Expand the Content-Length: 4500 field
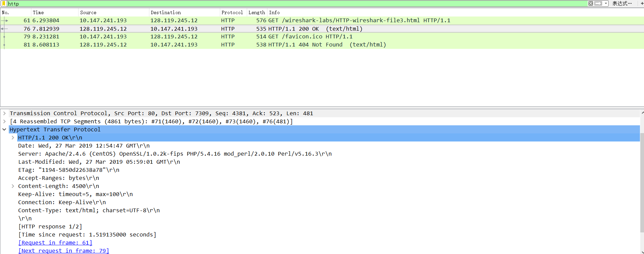644x254 pixels. 13,186
